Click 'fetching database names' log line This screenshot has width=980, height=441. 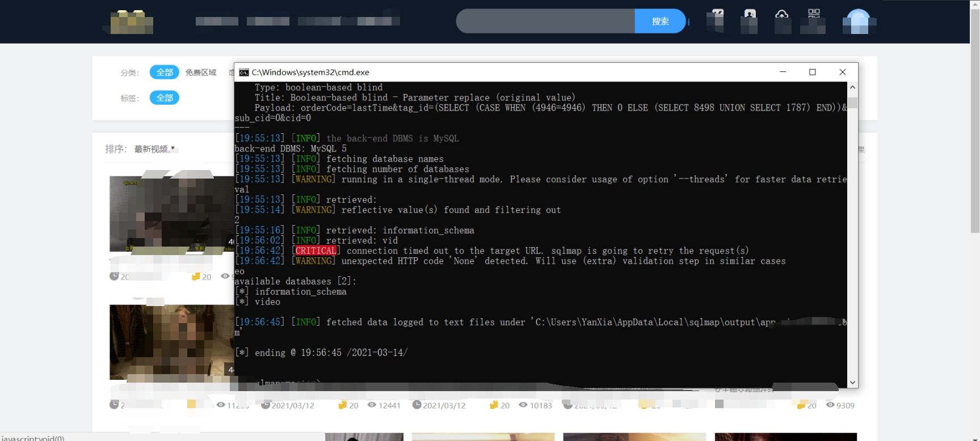tap(339, 159)
